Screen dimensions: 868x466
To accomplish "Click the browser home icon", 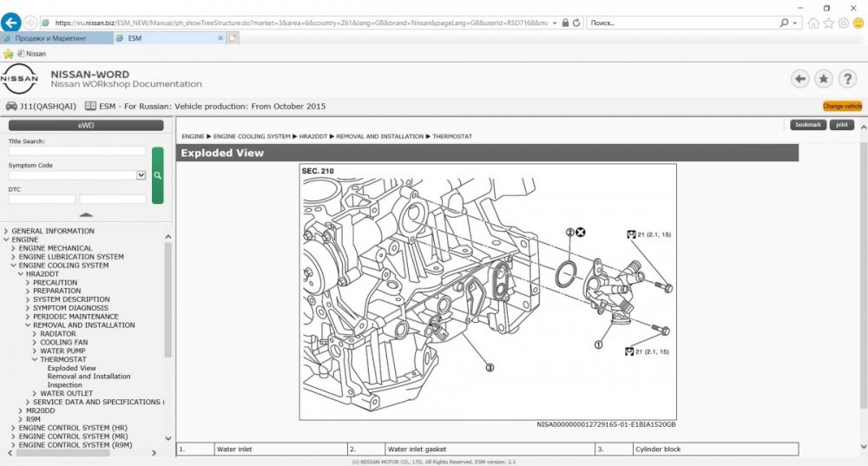I will coord(813,23).
